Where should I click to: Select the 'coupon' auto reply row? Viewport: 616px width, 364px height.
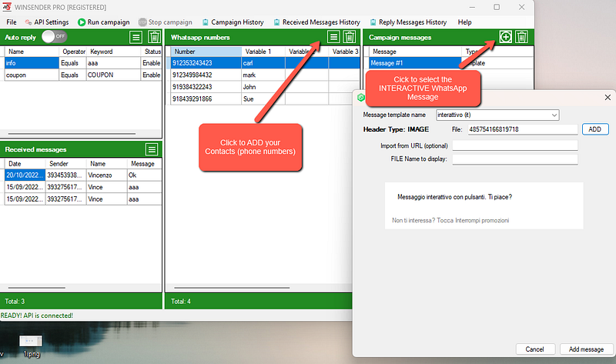[82, 75]
